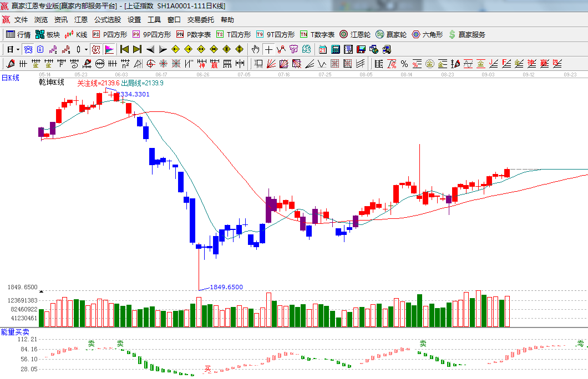Open the 江恩 menu
588x379 pixels.
click(x=81, y=19)
